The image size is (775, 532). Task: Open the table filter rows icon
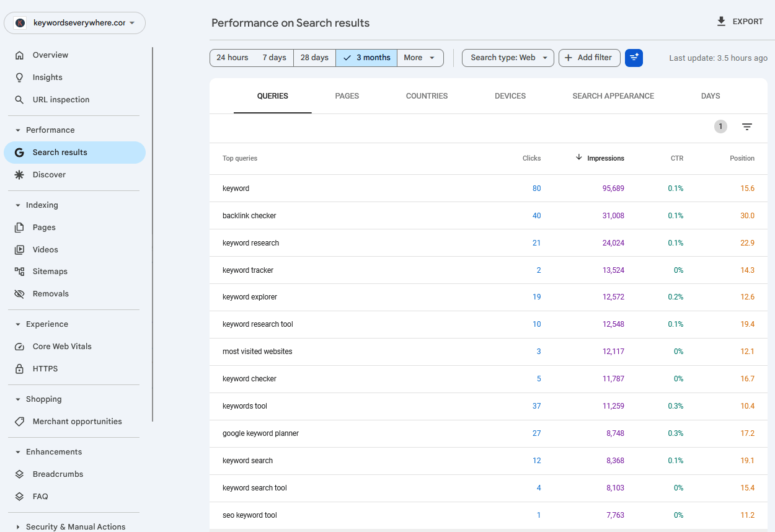[747, 126]
